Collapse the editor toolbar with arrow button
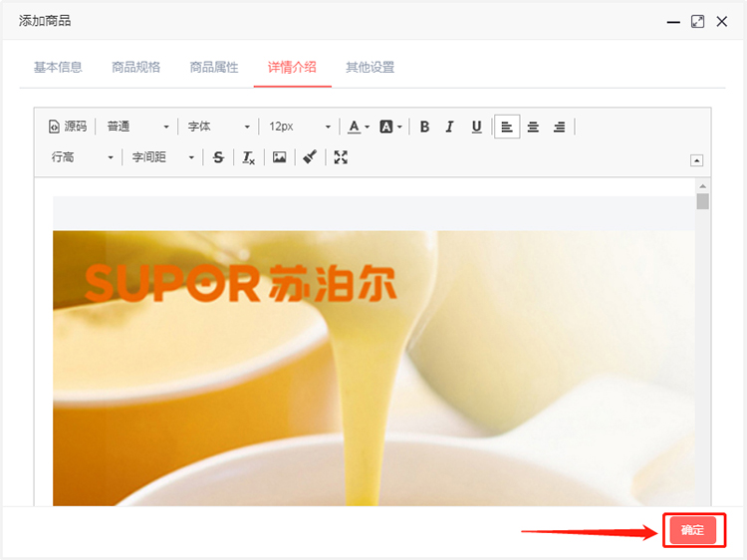This screenshot has width=747, height=560. pos(696,160)
